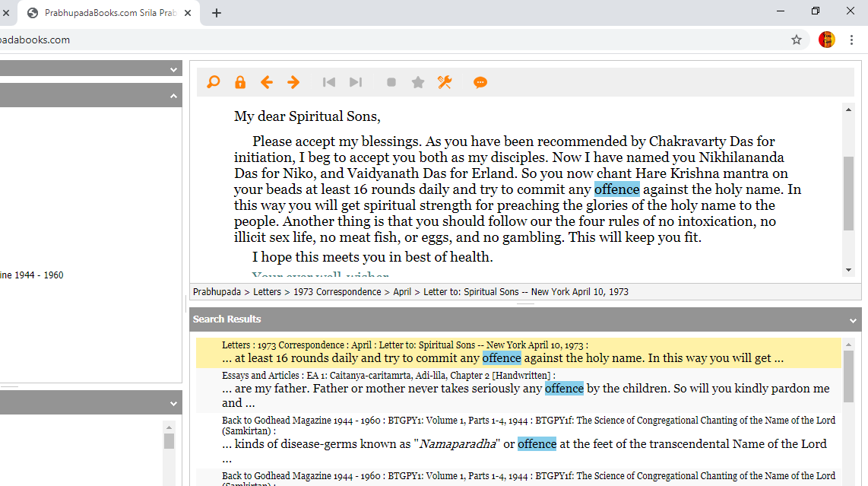The image size is (868, 486).
Task: Click the bottom sidebar panel's scroll up arrow
Action: tap(169, 427)
